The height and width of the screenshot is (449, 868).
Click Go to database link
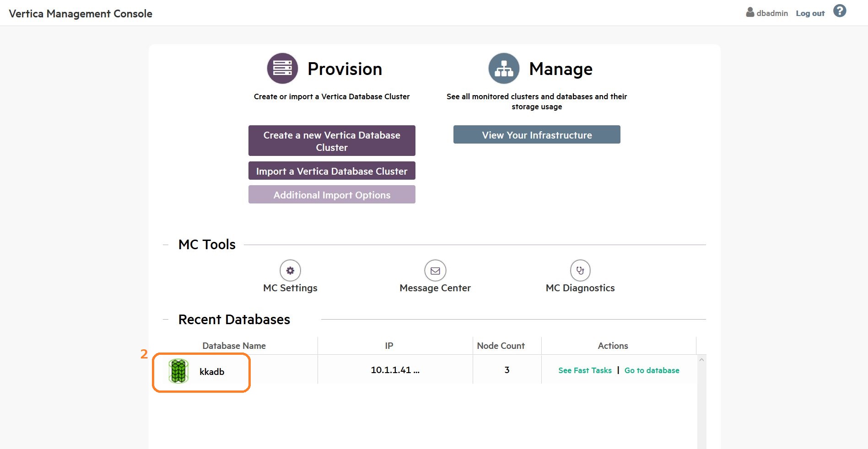(652, 370)
